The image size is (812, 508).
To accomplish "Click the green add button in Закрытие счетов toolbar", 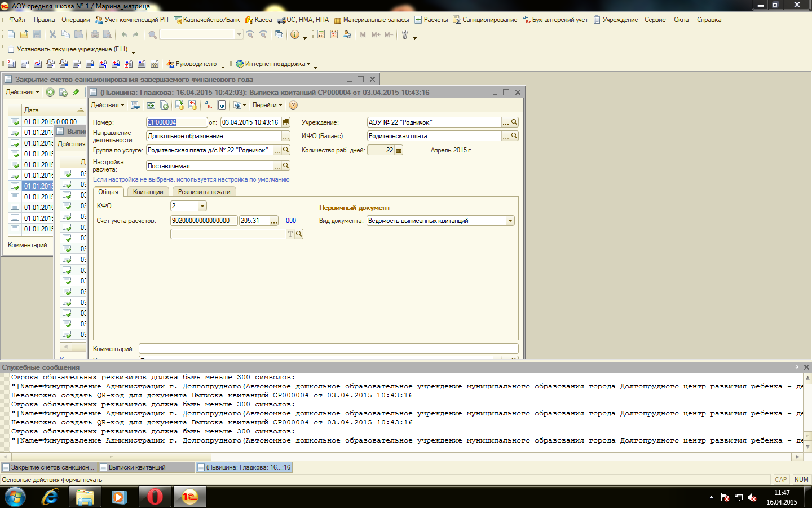I will (50, 92).
